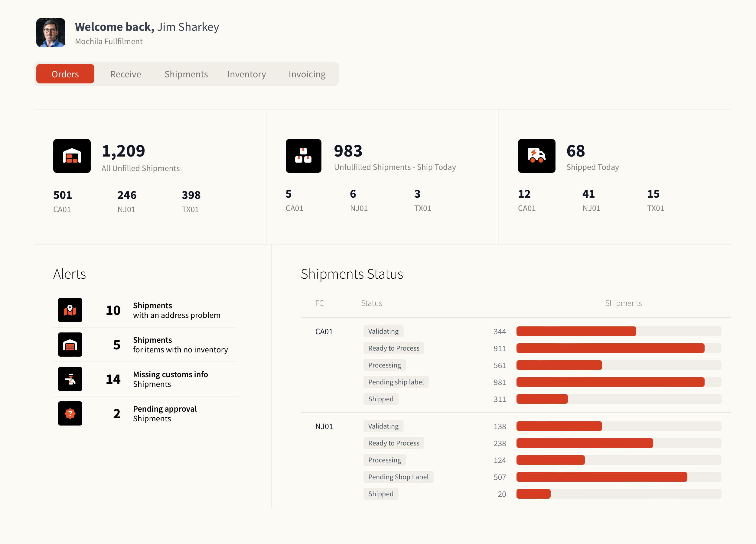
Task: Click the CA01 Validating status tag
Action: (x=383, y=331)
